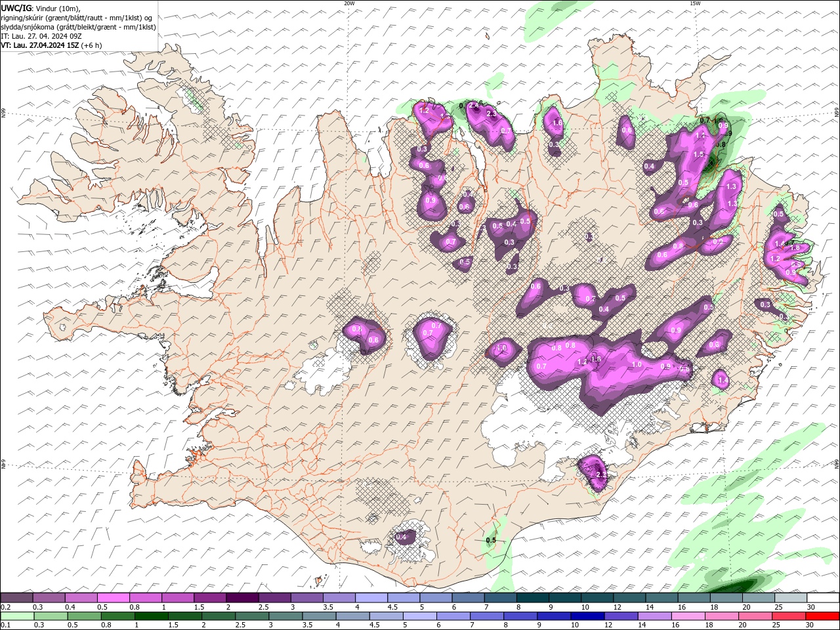Click the '1.5' snowfall value on the map
The height and width of the screenshot is (630, 840).
click(698, 155)
